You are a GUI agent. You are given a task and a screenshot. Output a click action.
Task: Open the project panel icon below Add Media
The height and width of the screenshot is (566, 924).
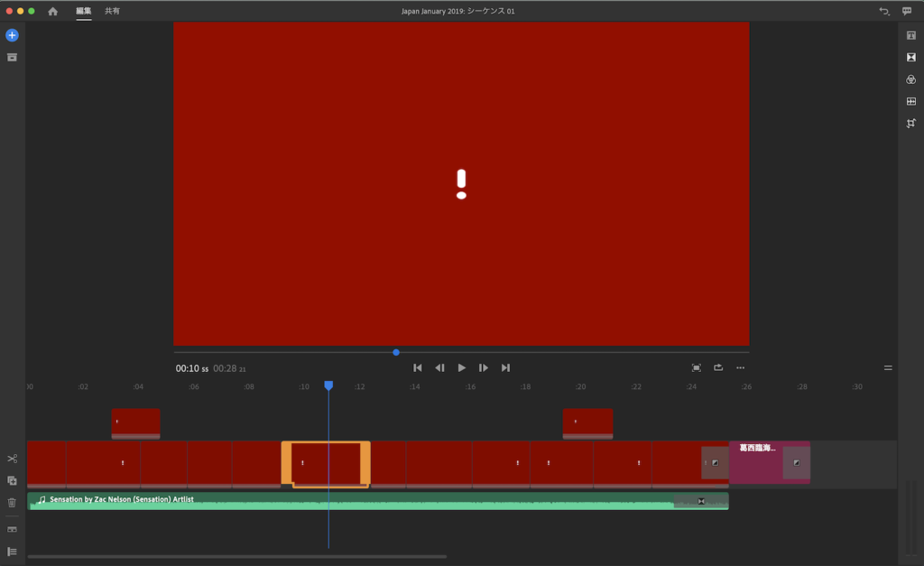point(12,57)
